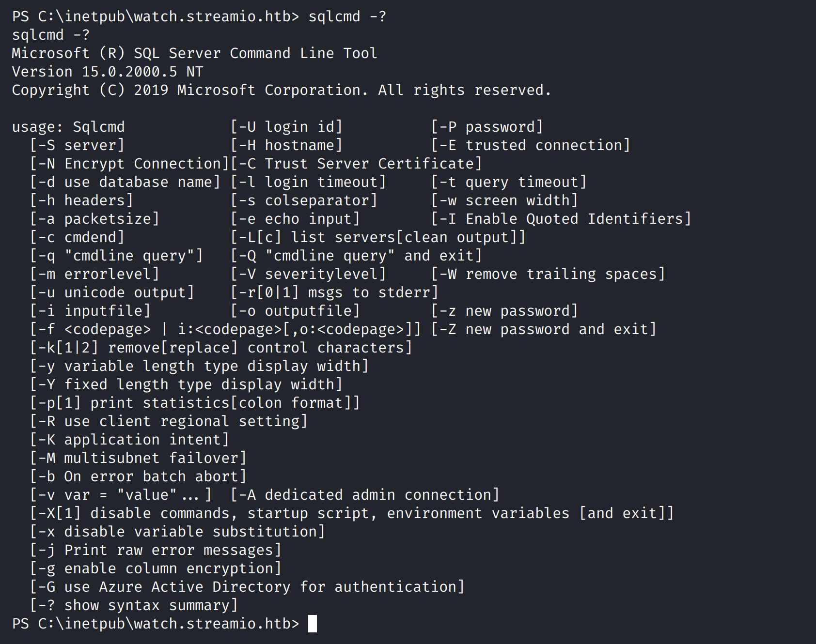Image resolution: width=816 pixels, height=644 pixels.
Task: Click the "[-? show syntax summary]" line
Action: (x=134, y=605)
